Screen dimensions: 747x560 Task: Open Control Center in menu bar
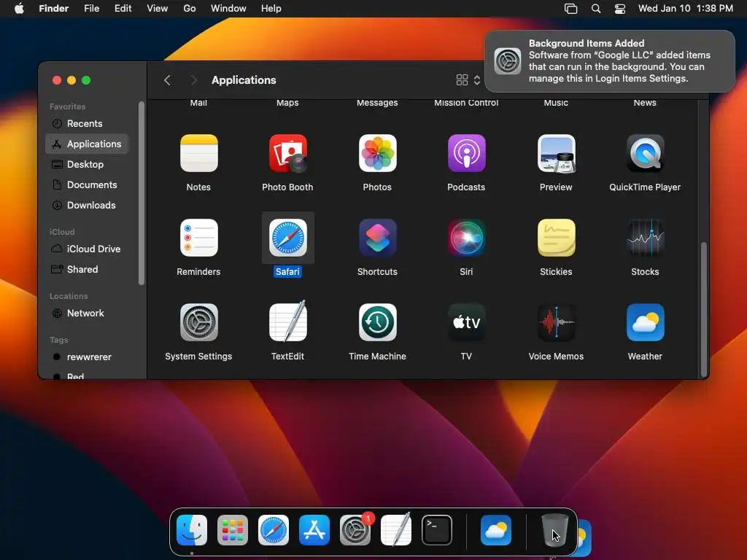click(620, 9)
